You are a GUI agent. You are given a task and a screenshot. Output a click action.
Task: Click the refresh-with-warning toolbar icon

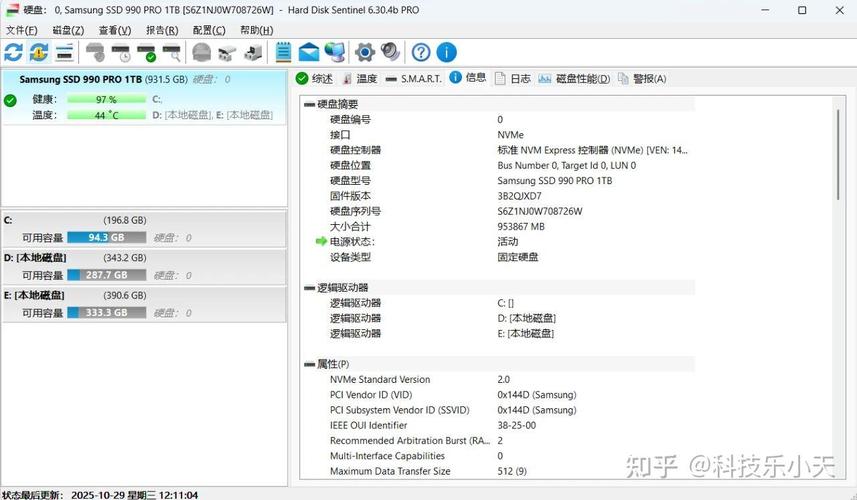39,52
